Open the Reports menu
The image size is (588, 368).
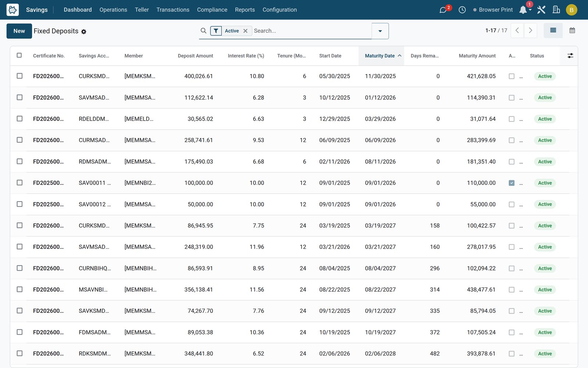(245, 10)
